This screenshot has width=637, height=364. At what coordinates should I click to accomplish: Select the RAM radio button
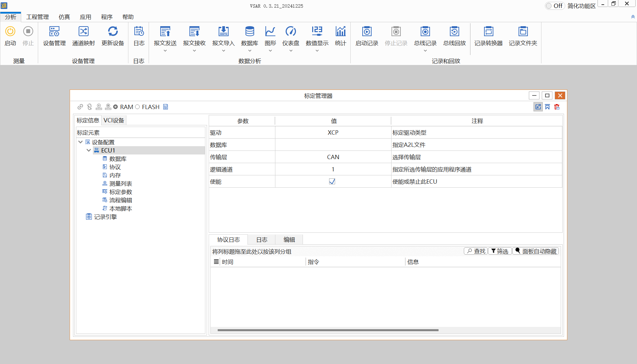coord(115,107)
